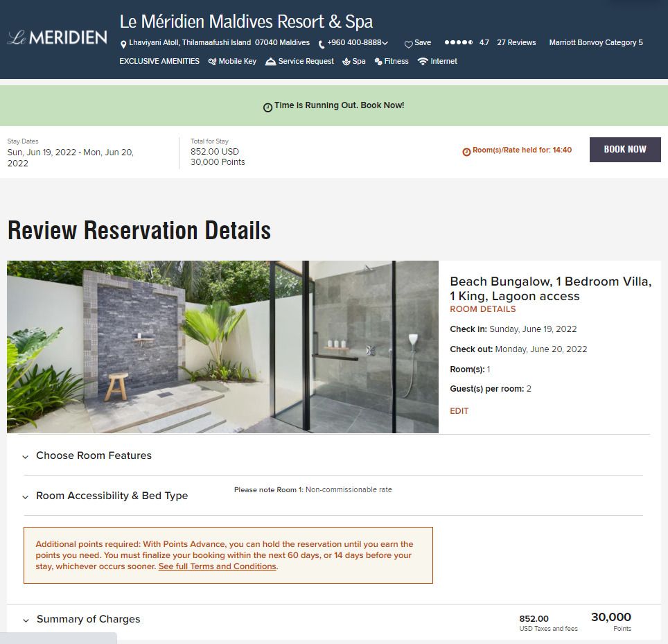The width and height of the screenshot is (668, 644).
Task: Open the 27 Reviews link
Action: (516, 42)
